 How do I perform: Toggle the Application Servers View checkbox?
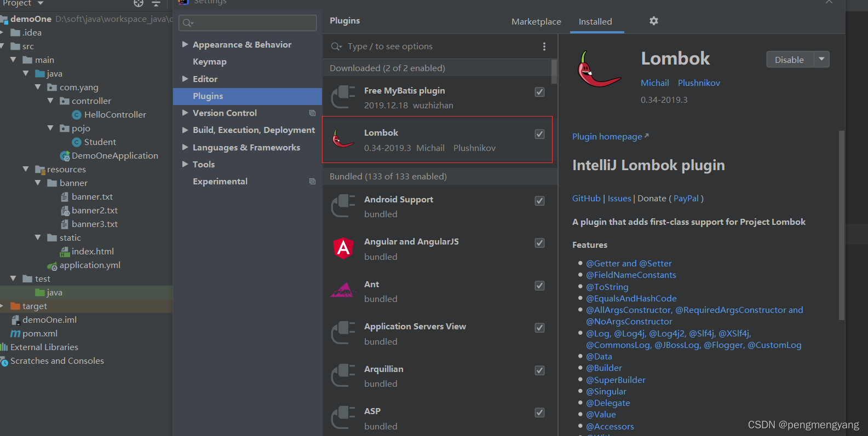(x=539, y=328)
